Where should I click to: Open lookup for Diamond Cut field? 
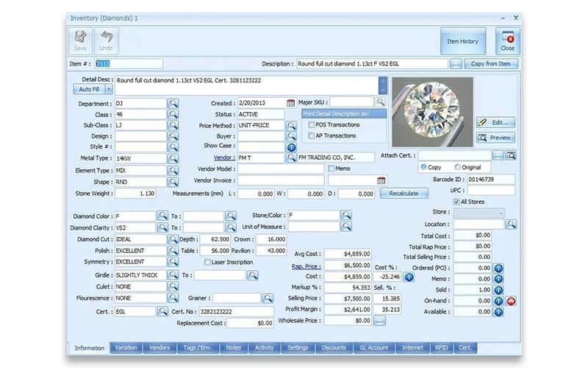point(173,239)
